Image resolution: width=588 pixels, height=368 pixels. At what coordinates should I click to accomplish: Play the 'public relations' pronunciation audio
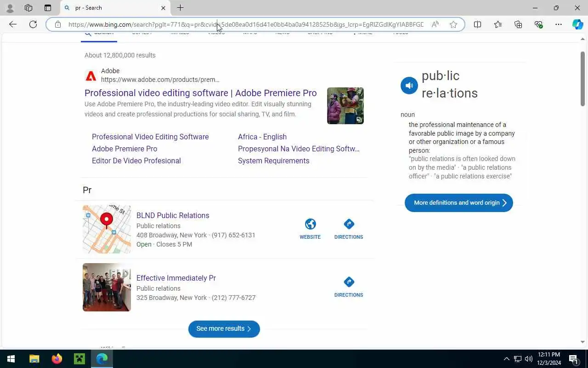(x=409, y=86)
